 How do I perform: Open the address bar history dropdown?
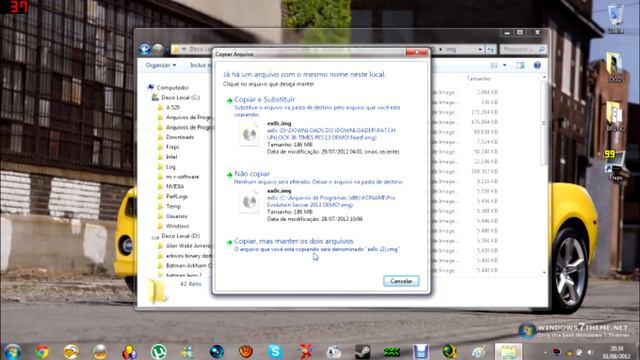(480, 49)
